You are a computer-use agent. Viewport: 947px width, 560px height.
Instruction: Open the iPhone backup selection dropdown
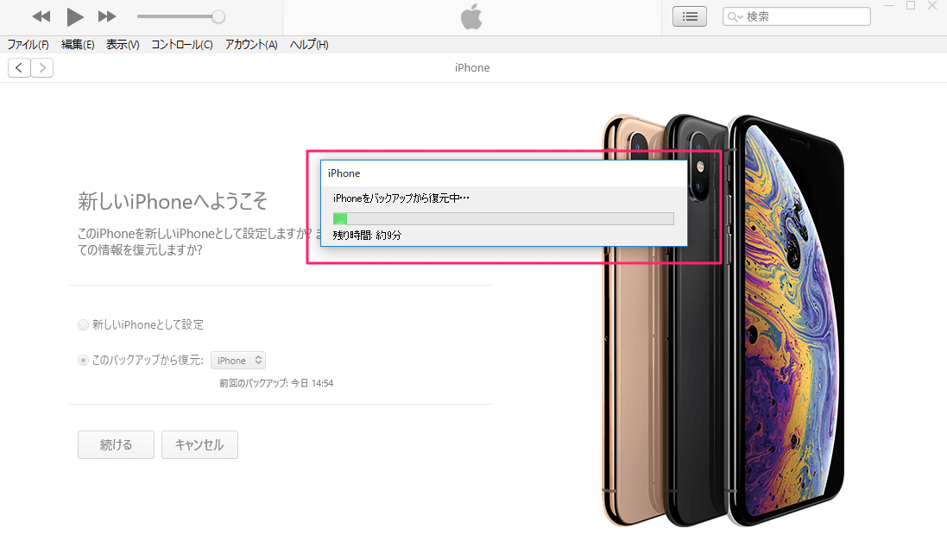click(238, 361)
